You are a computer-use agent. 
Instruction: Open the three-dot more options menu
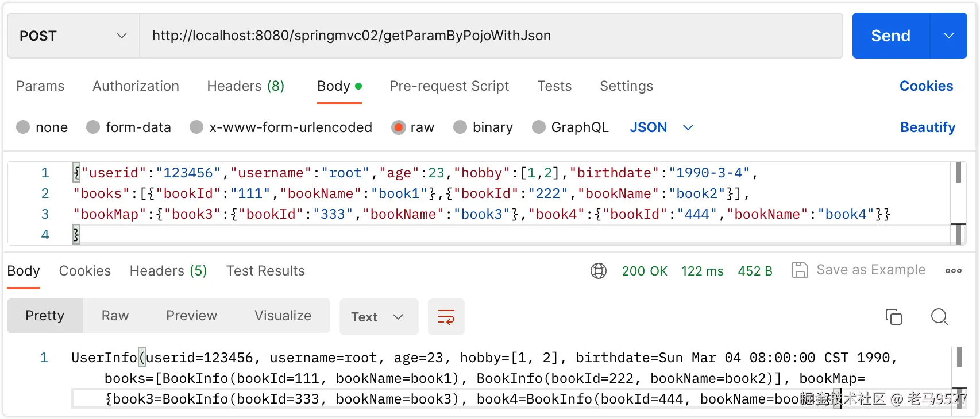(x=953, y=271)
